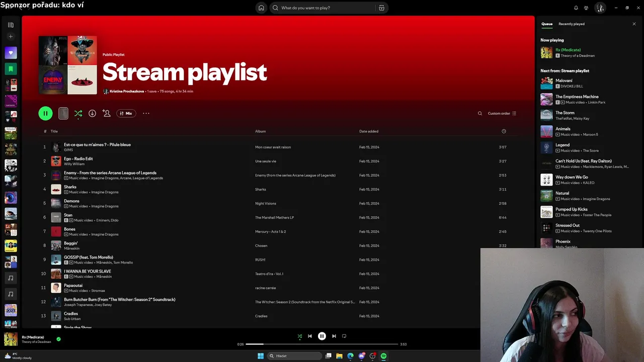Open Liked Songs in the sidebar

pyautogui.click(x=11, y=53)
